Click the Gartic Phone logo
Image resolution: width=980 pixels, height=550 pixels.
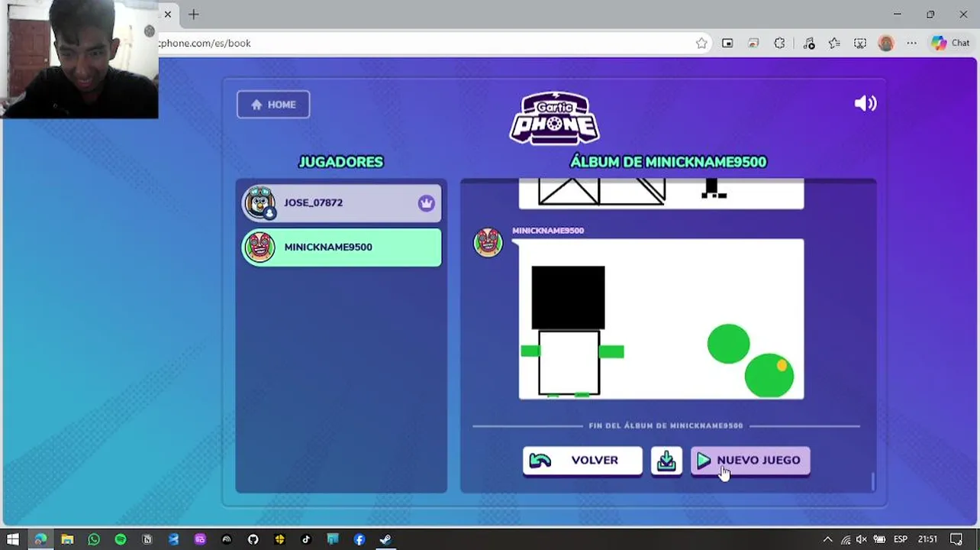(555, 118)
